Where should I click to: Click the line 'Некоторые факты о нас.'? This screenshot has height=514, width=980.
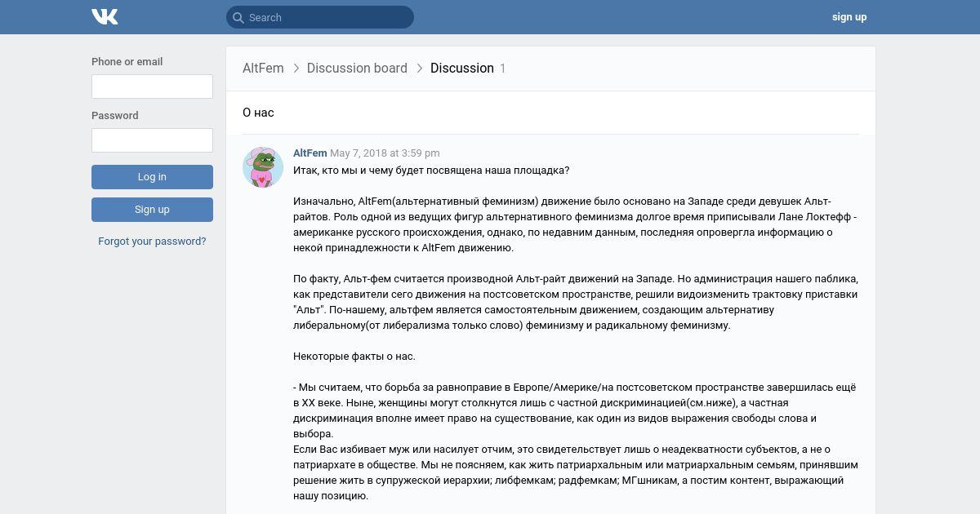click(x=354, y=357)
